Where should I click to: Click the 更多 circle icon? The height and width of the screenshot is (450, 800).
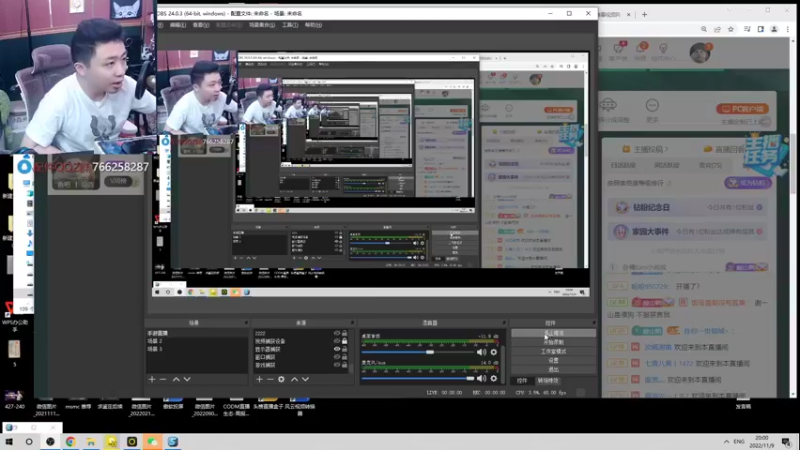click(652, 106)
